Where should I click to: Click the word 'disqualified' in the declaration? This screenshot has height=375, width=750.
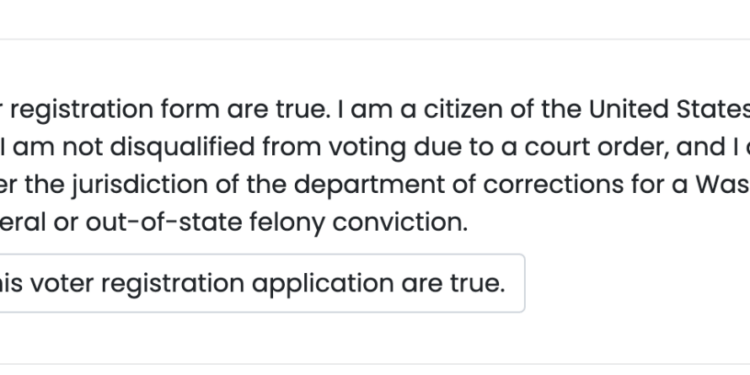[x=183, y=147]
